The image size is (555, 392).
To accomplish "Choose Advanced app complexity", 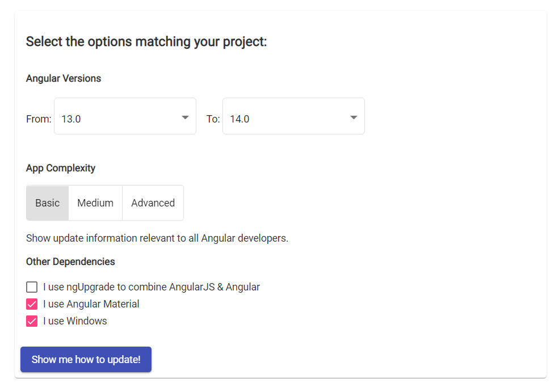I will pos(153,203).
